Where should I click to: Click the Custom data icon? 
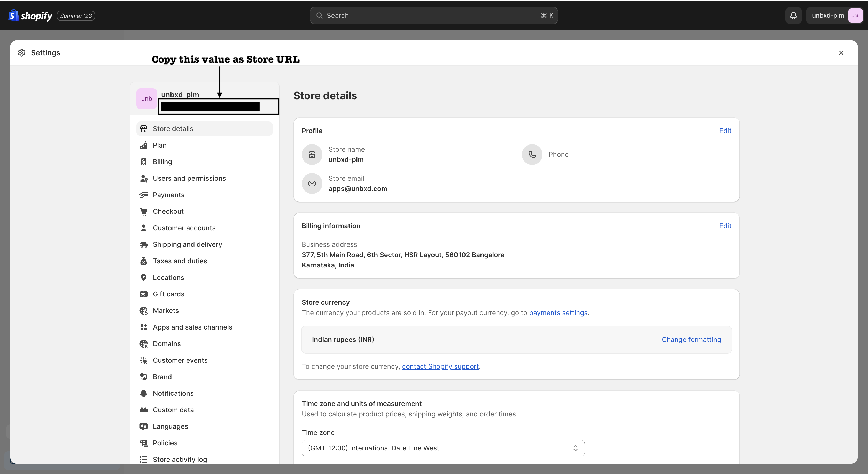click(144, 410)
